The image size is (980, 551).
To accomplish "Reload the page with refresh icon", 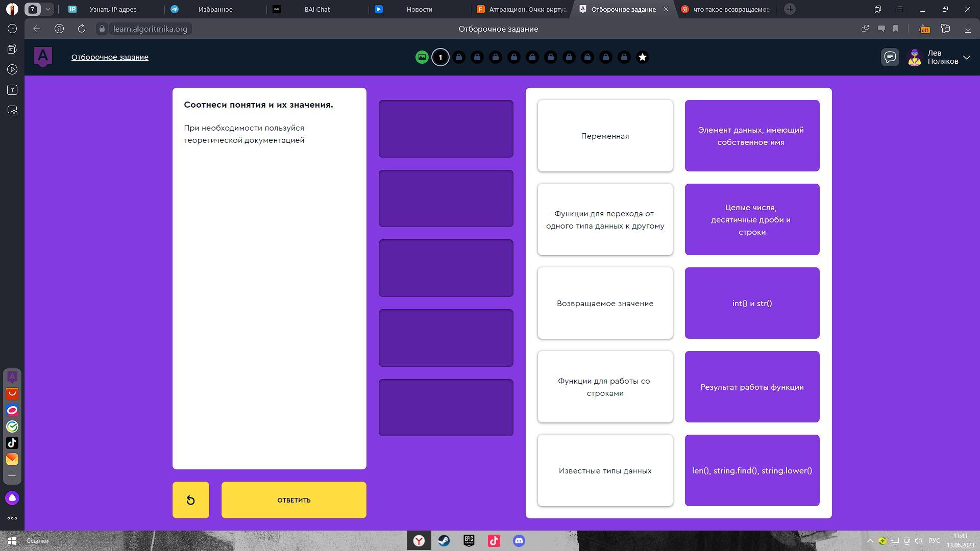I will coord(81,29).
